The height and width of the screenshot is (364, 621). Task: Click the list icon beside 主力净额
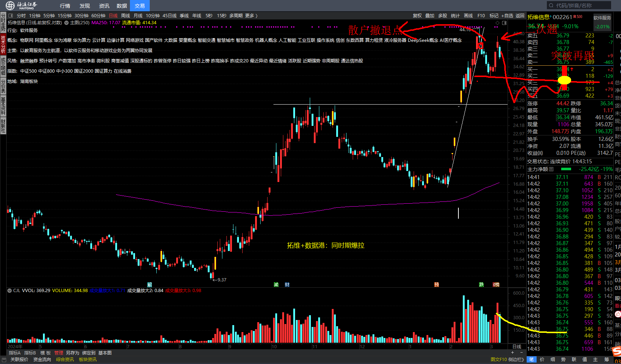(x=551, y=169)
